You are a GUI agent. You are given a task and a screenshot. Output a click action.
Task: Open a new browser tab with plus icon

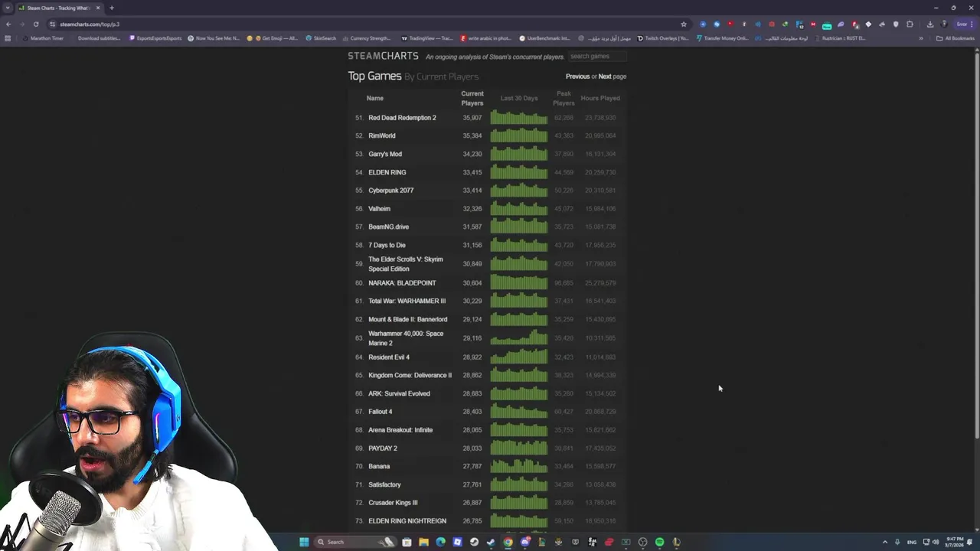click(x=112, y=8)
